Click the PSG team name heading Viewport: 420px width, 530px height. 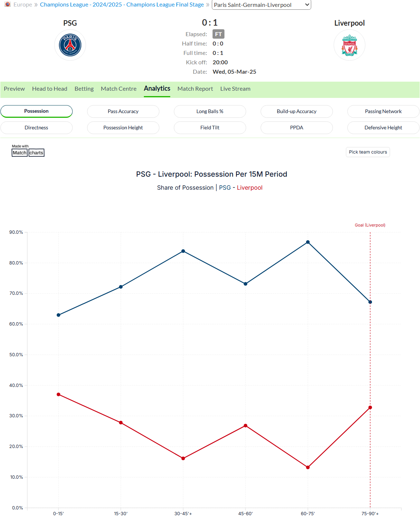pyautogui.click(x=70, y=23)
